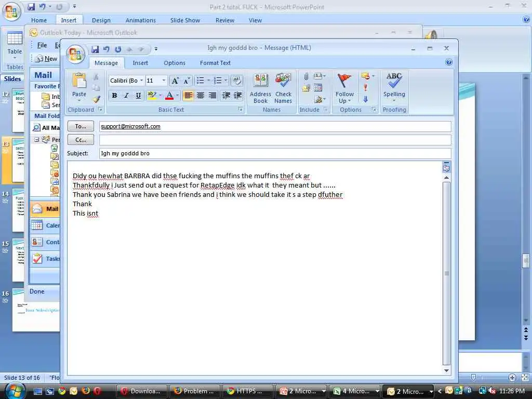Switch to the message Insert tab
The width and height of the screenshot is (532, 399).
pyautogui.click(x=140, y=63)
